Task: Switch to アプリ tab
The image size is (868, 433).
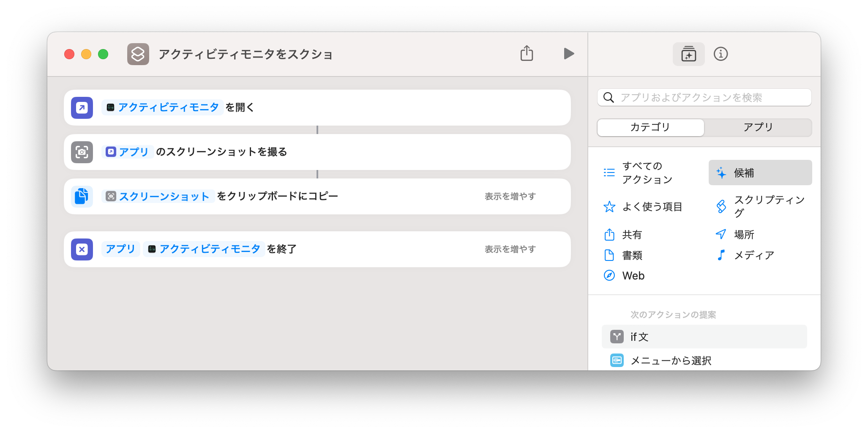Action: (x=758, y=127)
